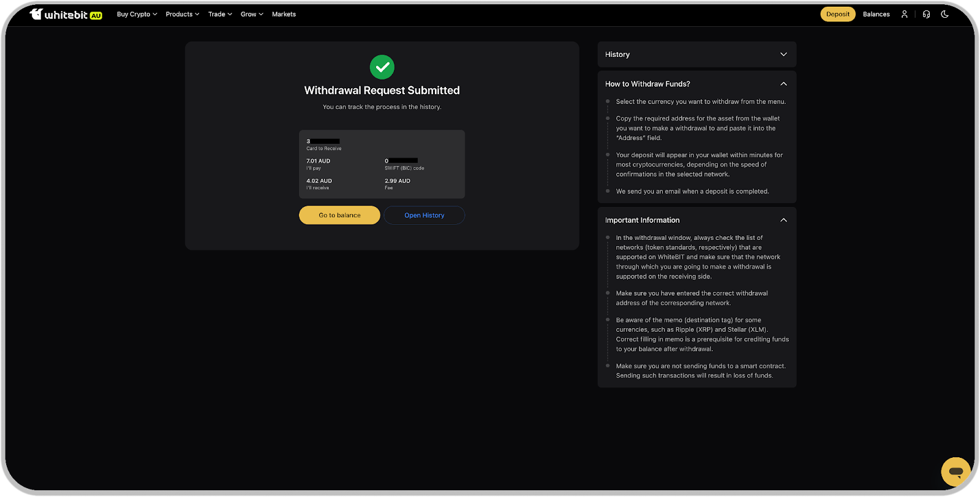Collapse the How to Withdraw Funds section

[783, 84]
